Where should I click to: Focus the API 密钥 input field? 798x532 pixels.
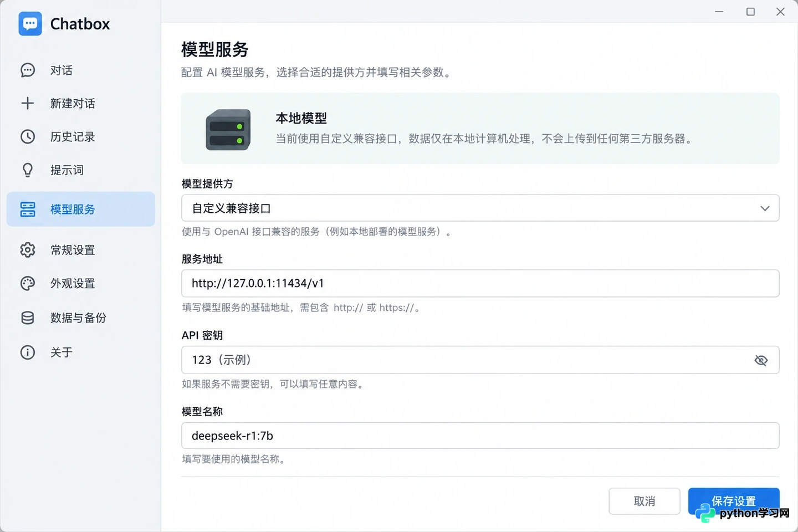pyautogui.click(x=480, y=360)
